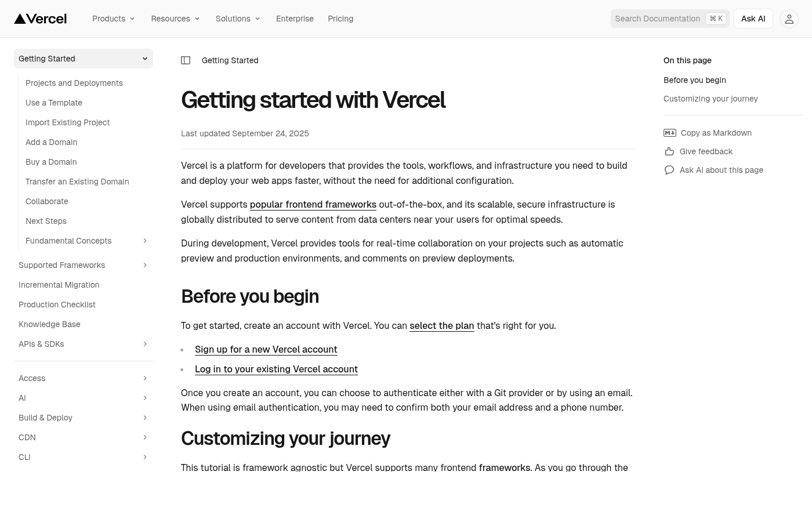Select the ⌘K keyboard shortcut badge
The width and height of the screenshot is (812, 522).
coord(715,19)
